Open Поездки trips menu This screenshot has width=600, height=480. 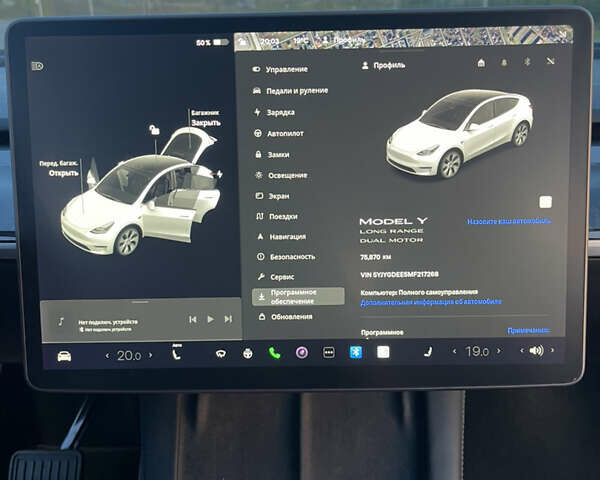[x=277, y=217]
